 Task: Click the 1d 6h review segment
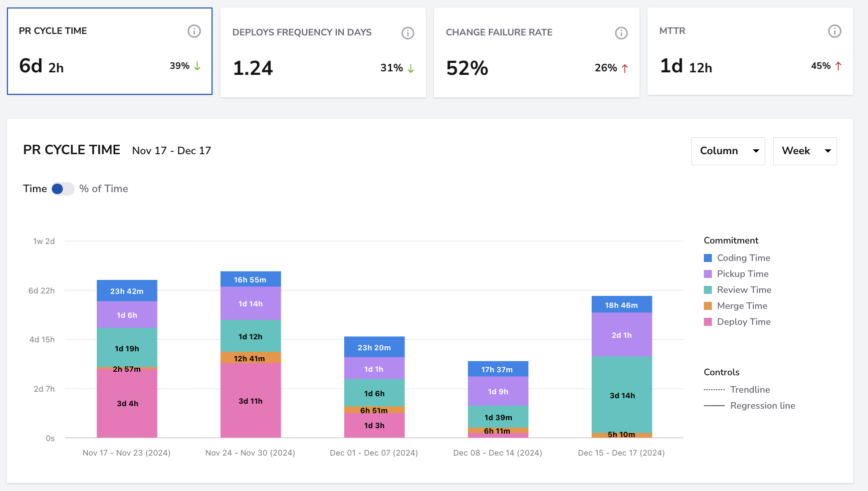[374, 393]
